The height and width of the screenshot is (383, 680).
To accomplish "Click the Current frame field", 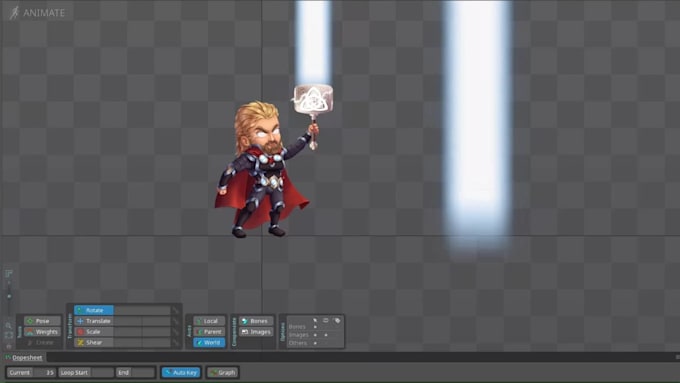I will [x=31, y=373].
